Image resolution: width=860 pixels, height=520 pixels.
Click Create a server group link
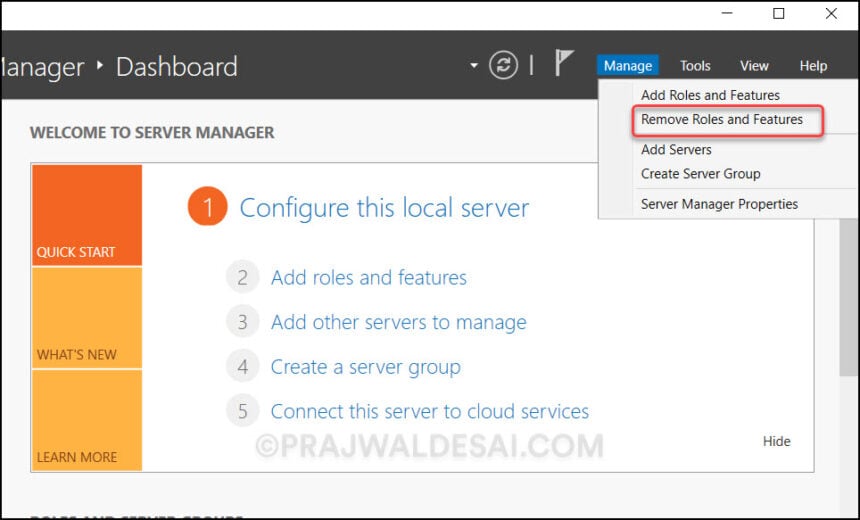(365, 367)
